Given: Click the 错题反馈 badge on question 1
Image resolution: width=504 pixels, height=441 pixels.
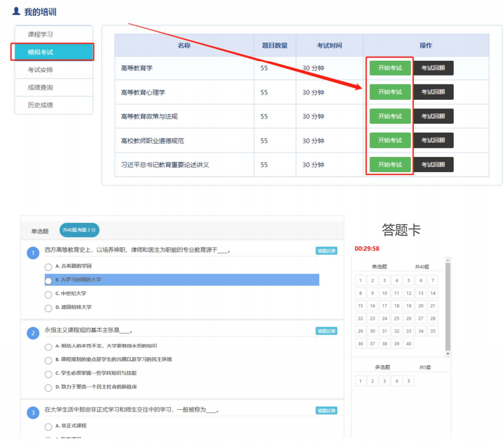Looking at the screenshot, I should click(x=326, y=251).
